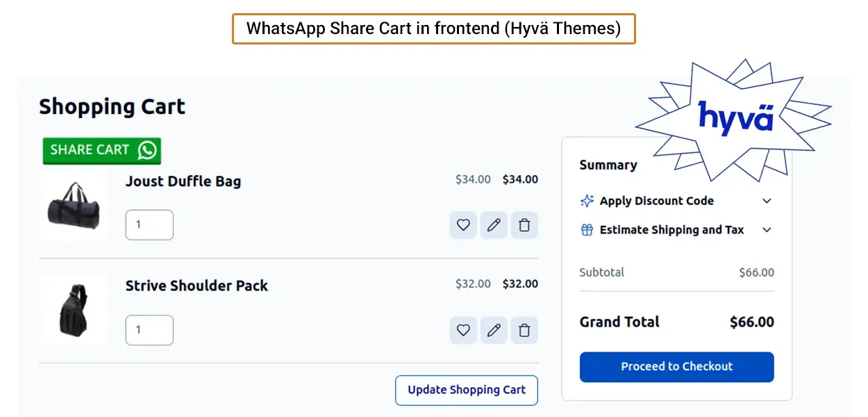Add Joust Duffle Bag to wishlist (heart)
Screen dimensions: 868x417
coord(463,225)
